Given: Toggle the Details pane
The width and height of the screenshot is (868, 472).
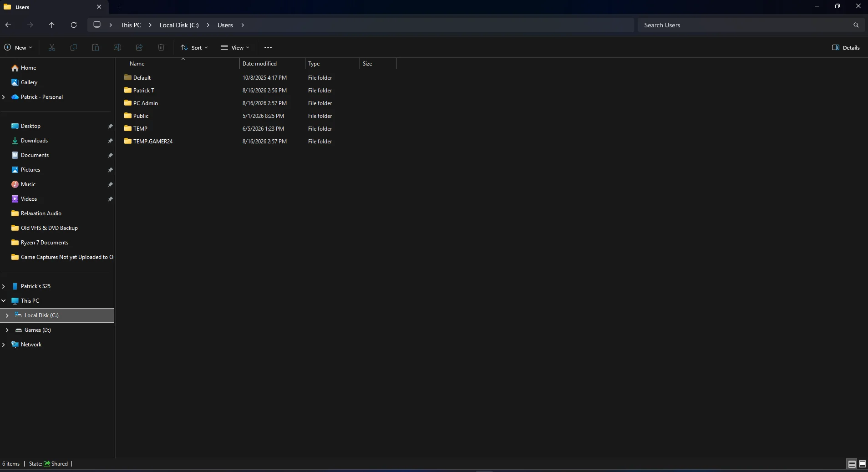Looking at the screenshot, I should point(846,47).
